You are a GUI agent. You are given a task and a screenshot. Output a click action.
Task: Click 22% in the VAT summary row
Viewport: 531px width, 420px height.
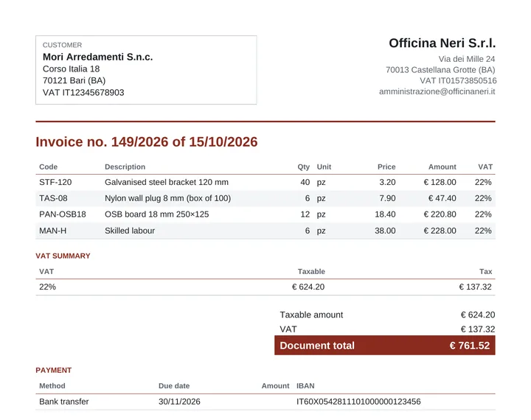coord(47,287)
